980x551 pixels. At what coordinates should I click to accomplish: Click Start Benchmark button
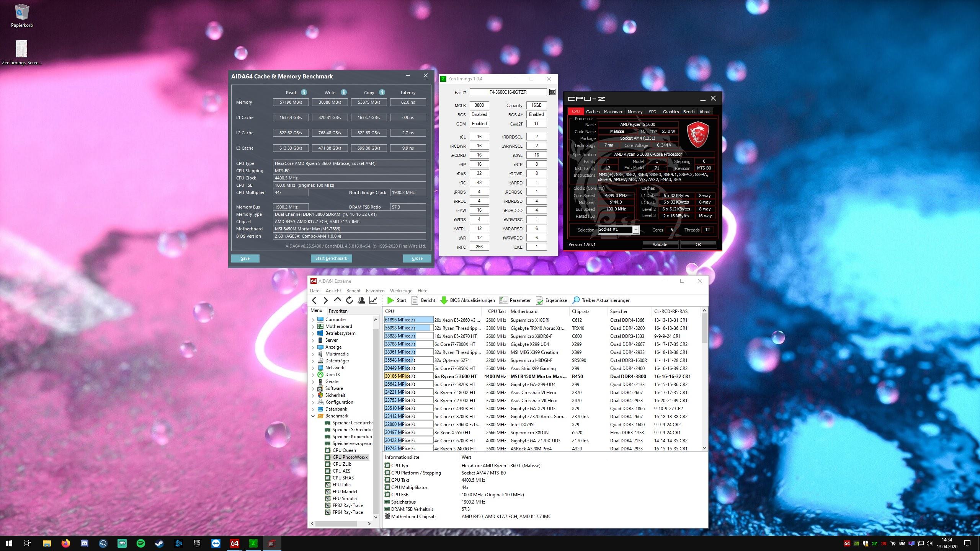(x=331, y=258)
